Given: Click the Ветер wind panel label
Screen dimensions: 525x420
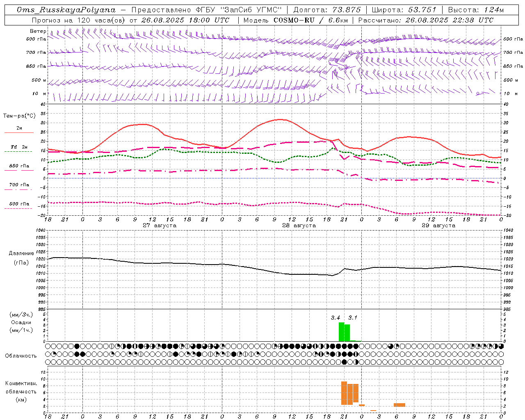Looking at the screenshot, I should tap(38, 31).
